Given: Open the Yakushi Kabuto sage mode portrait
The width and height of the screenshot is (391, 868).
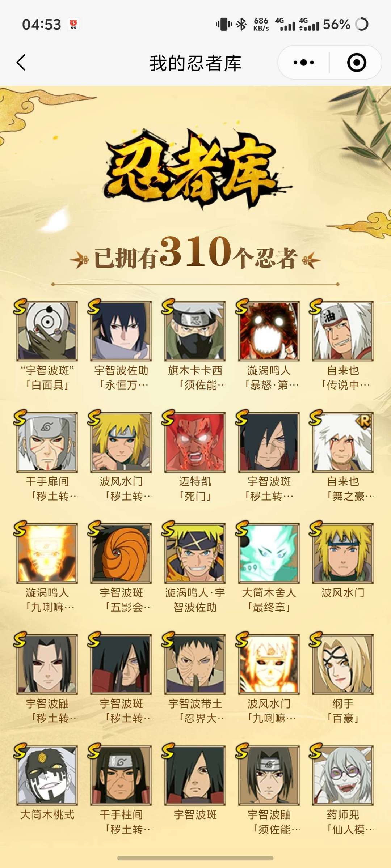Looking at the screenshot, I should pos(343,775).
